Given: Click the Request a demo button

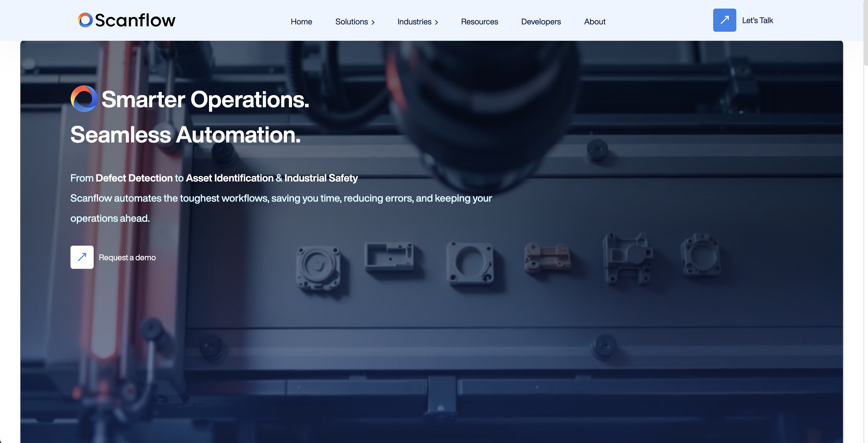Looking at the screenshot, I should [x=127, y=257].
